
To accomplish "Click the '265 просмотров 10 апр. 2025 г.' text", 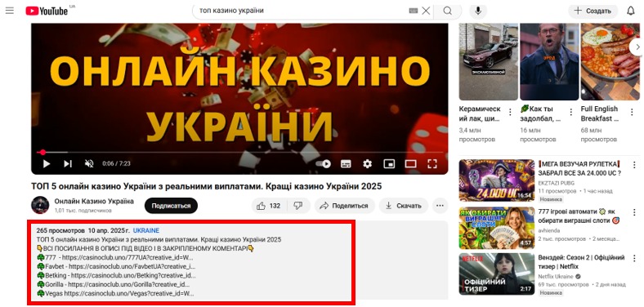I will coord(83,231).
